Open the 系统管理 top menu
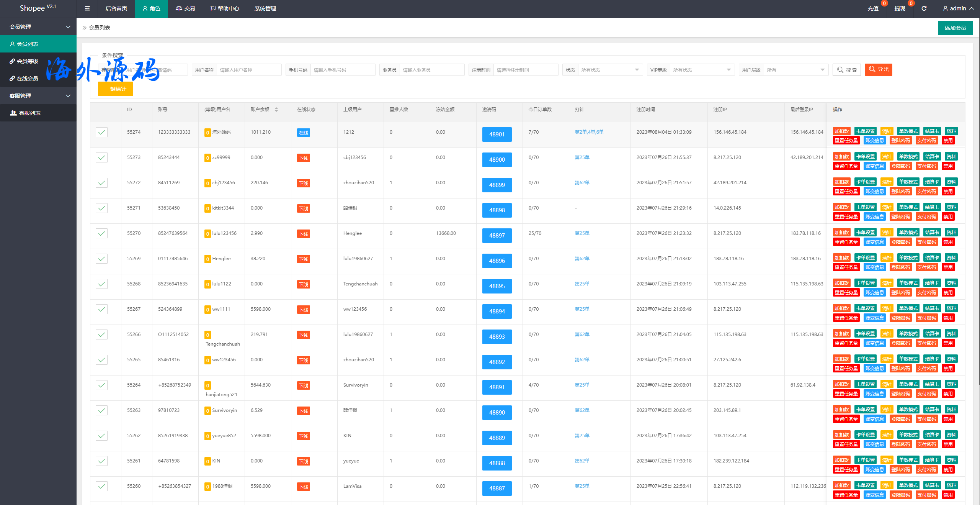 coord(265,8)
